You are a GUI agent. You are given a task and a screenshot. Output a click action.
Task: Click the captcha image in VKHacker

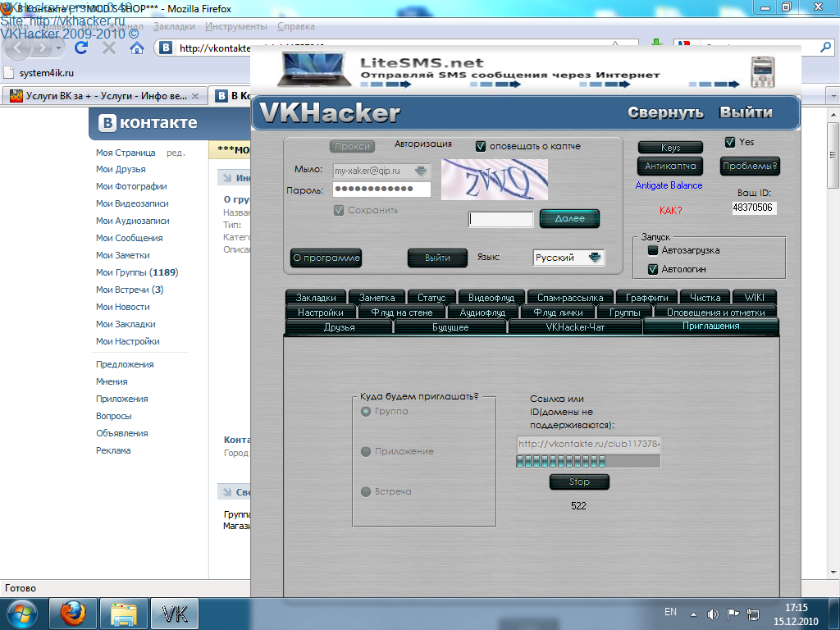[x=494, y=180]
